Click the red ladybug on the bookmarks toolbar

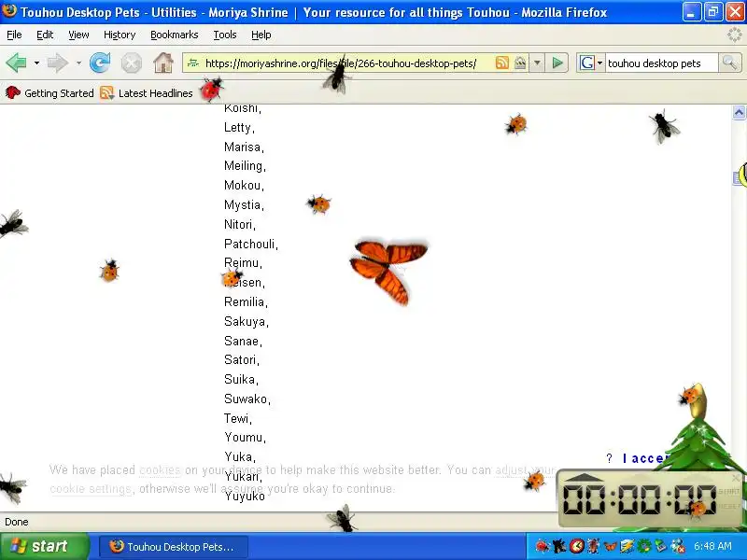click(x=211, y=89)
